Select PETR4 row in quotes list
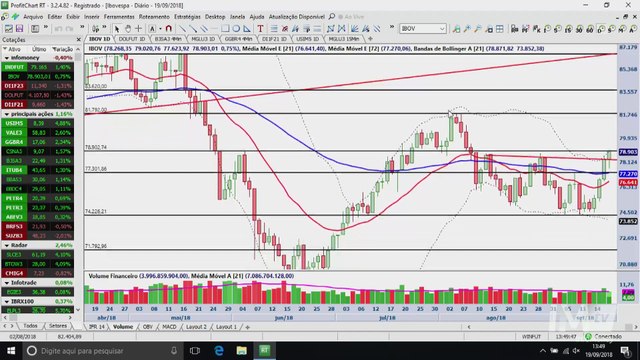Image resolution: width=640 pixels, height=360 pixels. coord(38,198)
